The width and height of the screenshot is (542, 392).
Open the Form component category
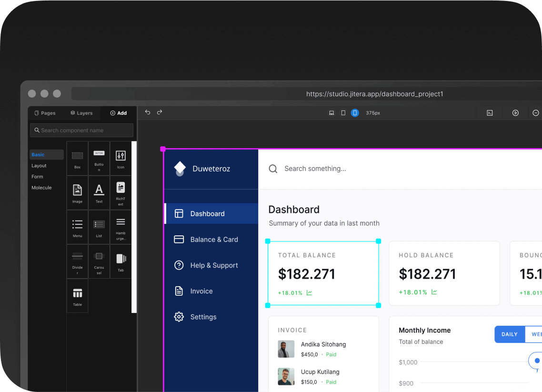[37, 177]
